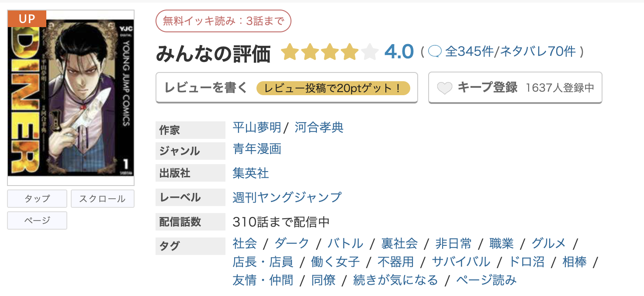Select the スクロール reading mode
Viewport: 644px width, 296px height.
102,199
